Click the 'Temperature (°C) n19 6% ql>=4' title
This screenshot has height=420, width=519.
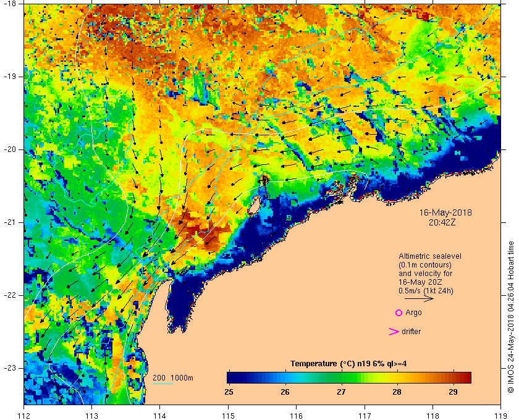(348, 364)
